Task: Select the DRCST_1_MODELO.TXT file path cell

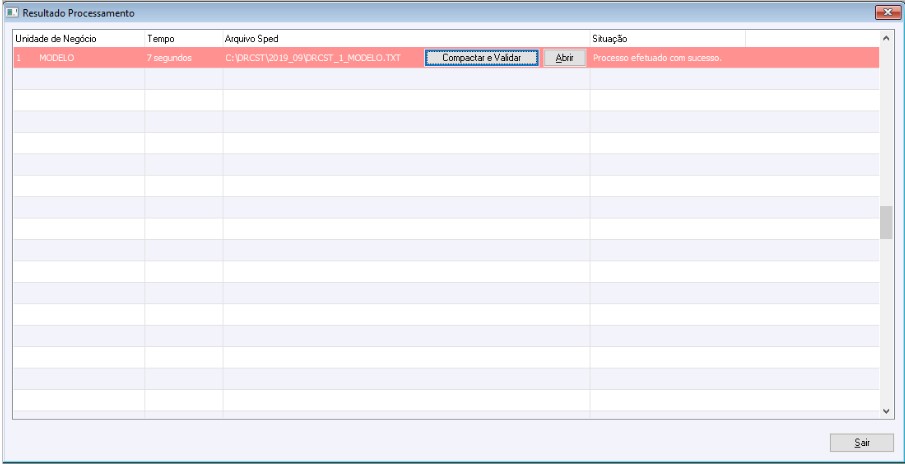Action: 312,58
